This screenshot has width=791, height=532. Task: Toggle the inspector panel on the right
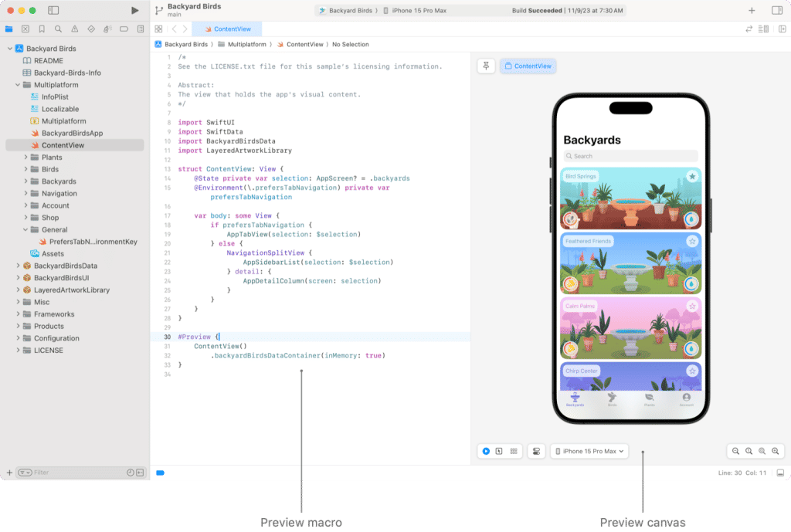pyautogui.click(x=777, y=10)
